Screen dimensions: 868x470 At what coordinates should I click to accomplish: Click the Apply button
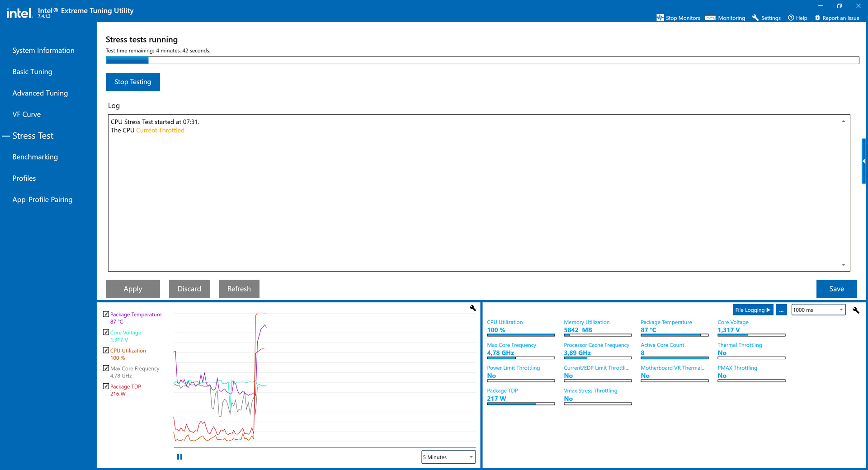click(133, 289)
